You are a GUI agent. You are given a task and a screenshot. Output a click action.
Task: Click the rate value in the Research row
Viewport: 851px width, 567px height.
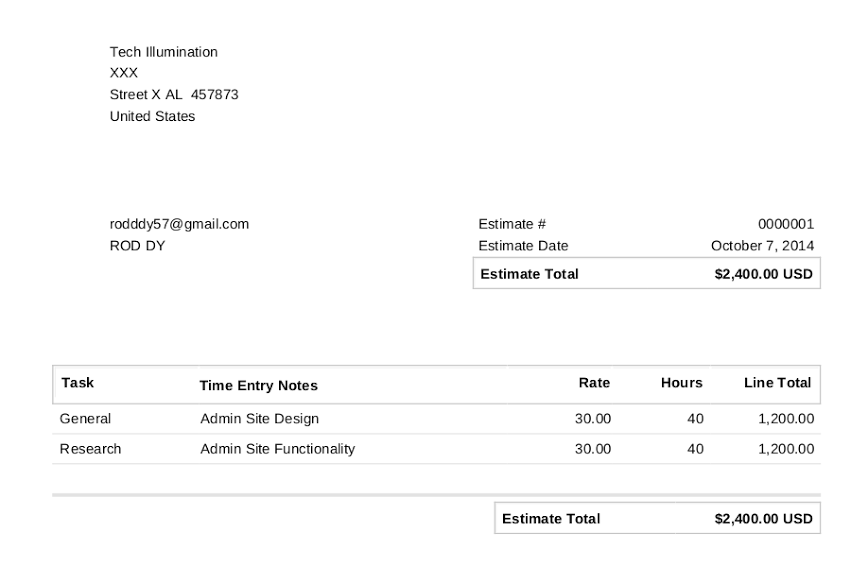(592, 449)
